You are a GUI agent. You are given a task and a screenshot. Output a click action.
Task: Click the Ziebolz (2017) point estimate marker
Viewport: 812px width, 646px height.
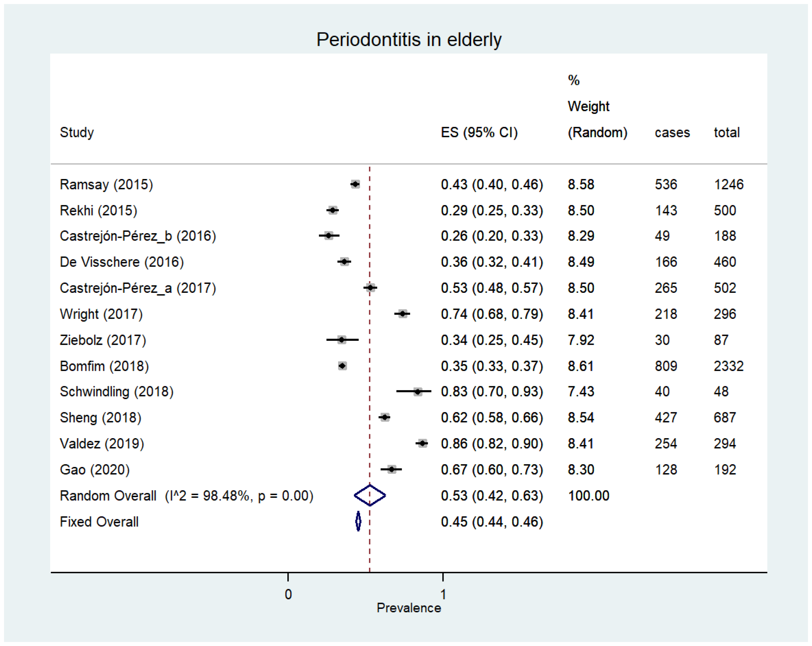click(x=342, y=340)
